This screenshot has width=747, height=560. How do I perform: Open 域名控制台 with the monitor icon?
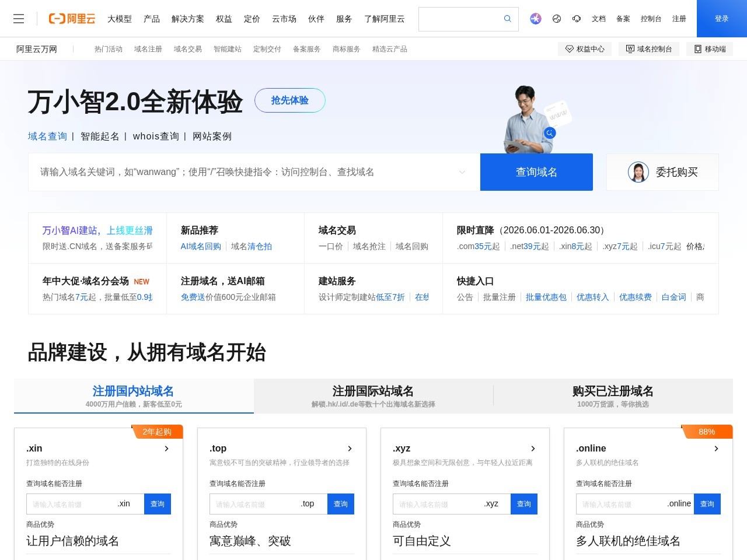click(649, 49)
